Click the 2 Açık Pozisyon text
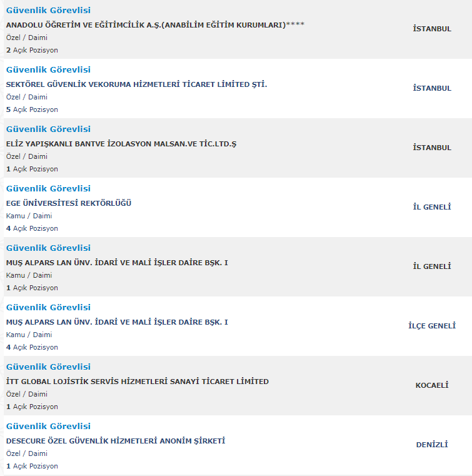The image size is (472, 476). (x=32, y=50)
